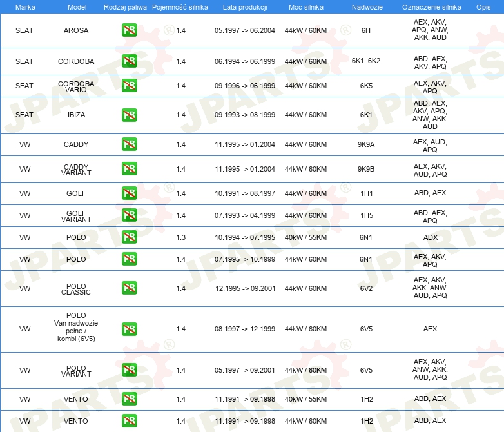Select the POLO Van nadwozie pełne model cell
The width and height of the screenshot is (504, 432).
tap(76, 327)
